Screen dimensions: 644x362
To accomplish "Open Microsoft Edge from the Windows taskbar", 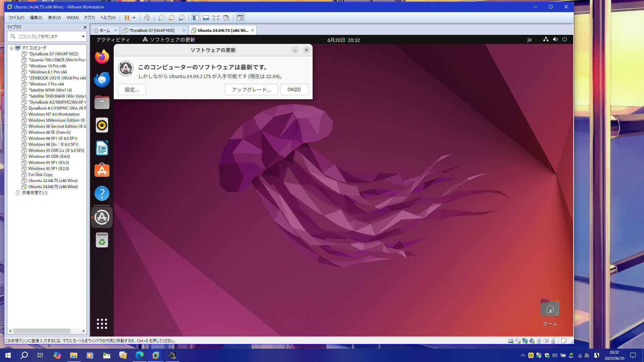I will click(x=139, y=355).
